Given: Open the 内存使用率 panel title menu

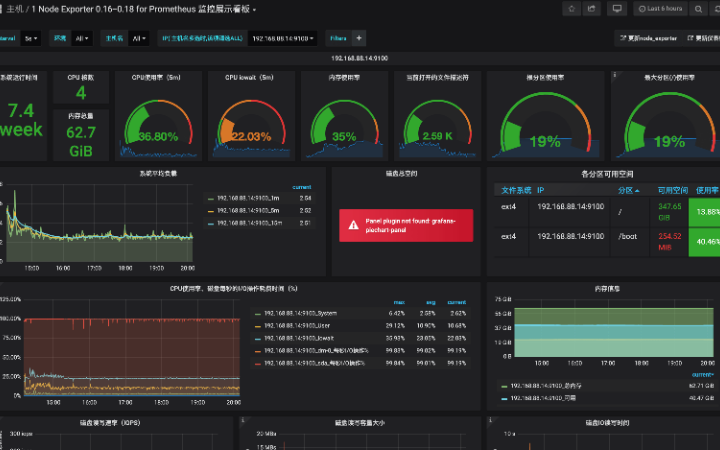Looking at the screenshot, I should tap(344, 78).
